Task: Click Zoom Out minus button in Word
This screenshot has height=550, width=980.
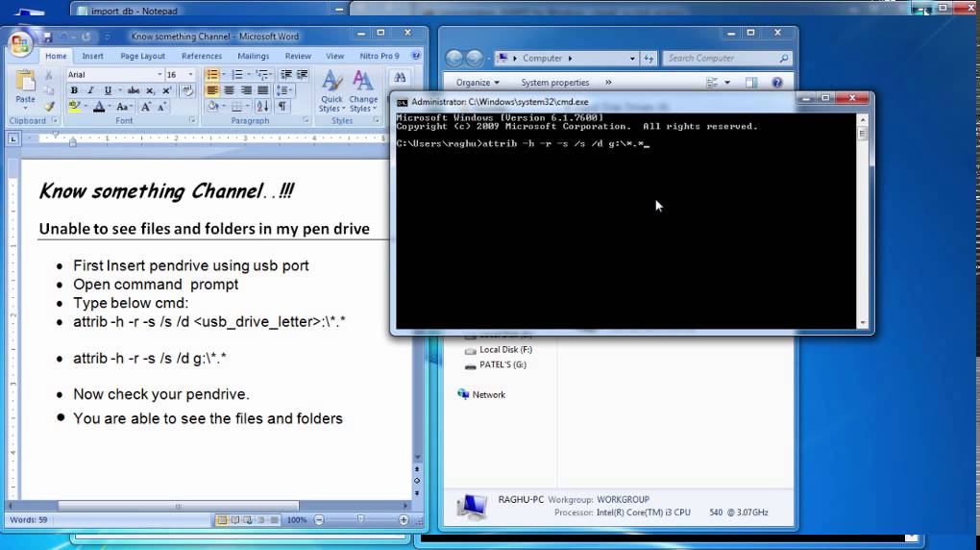Action: pos(319,520)
